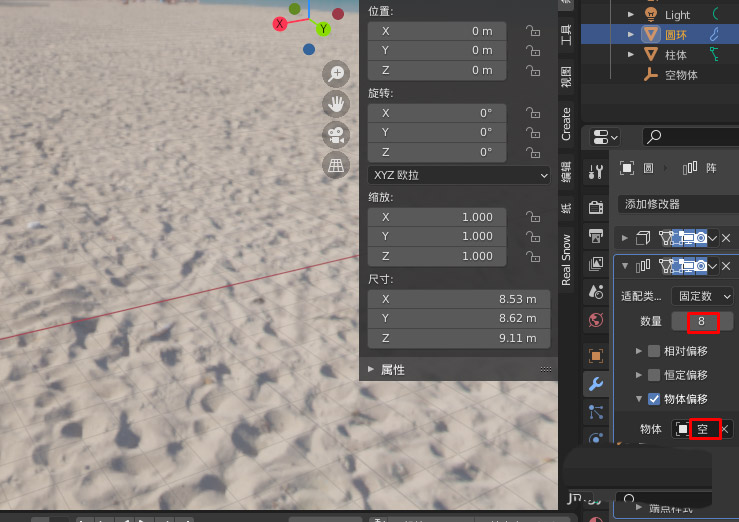Expand the 圆环 item in the outliner
This screenshot has height=522, width=739.
tap(631, 34)
